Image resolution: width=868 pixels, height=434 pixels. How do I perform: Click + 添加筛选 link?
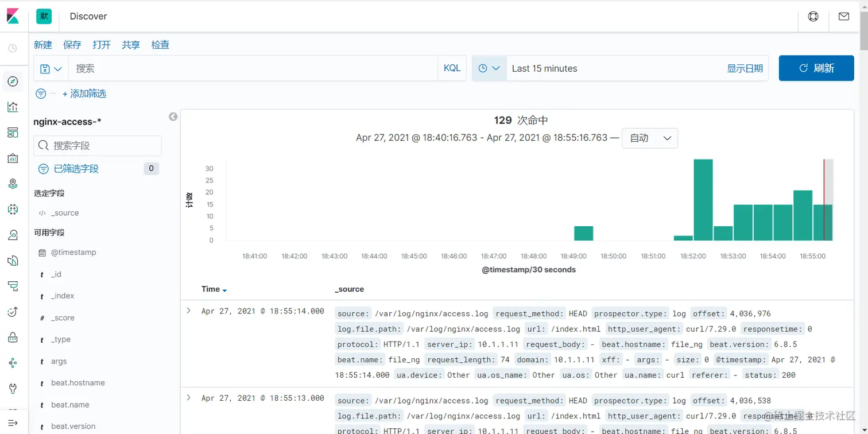pos(84,94)
